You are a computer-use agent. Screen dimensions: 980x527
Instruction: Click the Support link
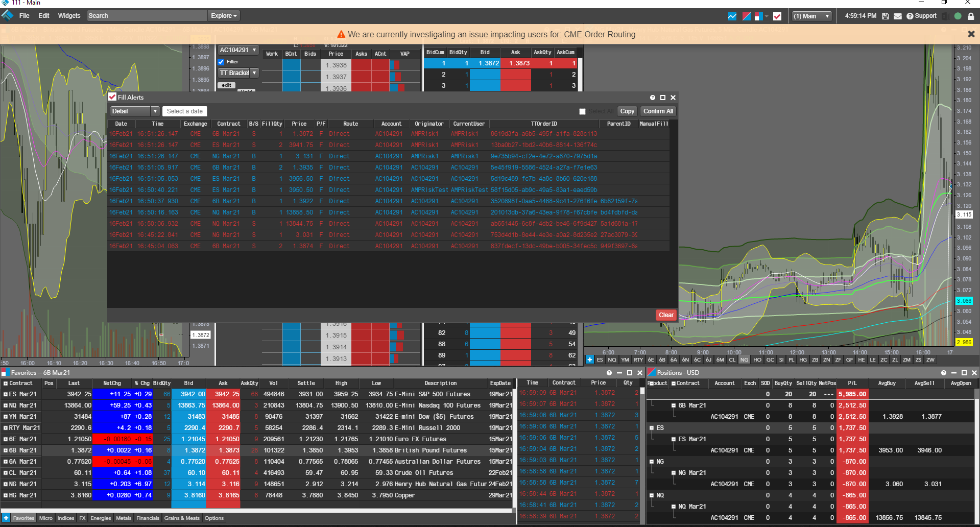tap(922, 16)
